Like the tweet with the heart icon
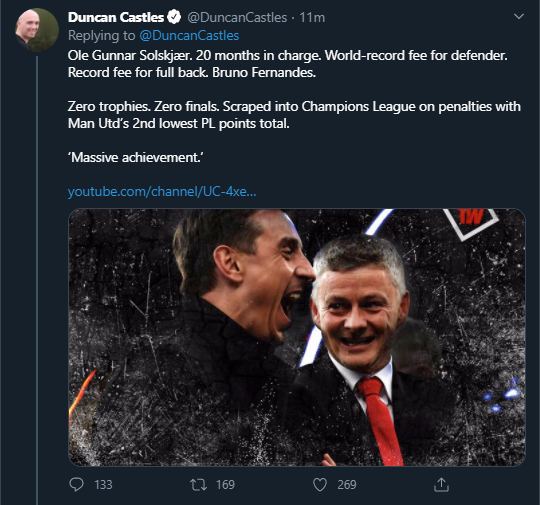540x505 pixels. click(320, 485)
